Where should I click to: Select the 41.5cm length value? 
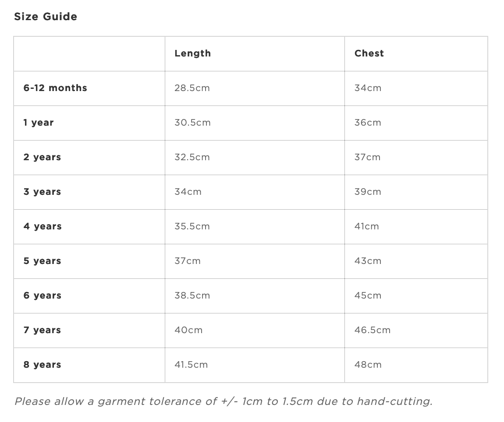coord(191,365)
